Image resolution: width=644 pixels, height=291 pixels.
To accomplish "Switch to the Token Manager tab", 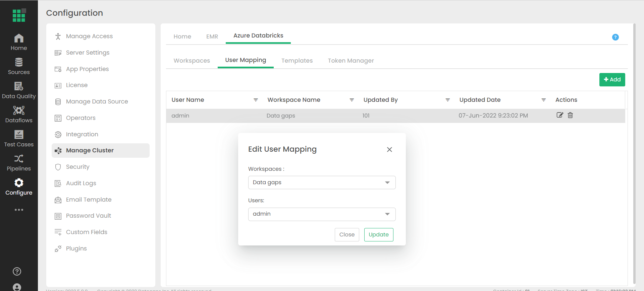I will (x=351, y=61).
